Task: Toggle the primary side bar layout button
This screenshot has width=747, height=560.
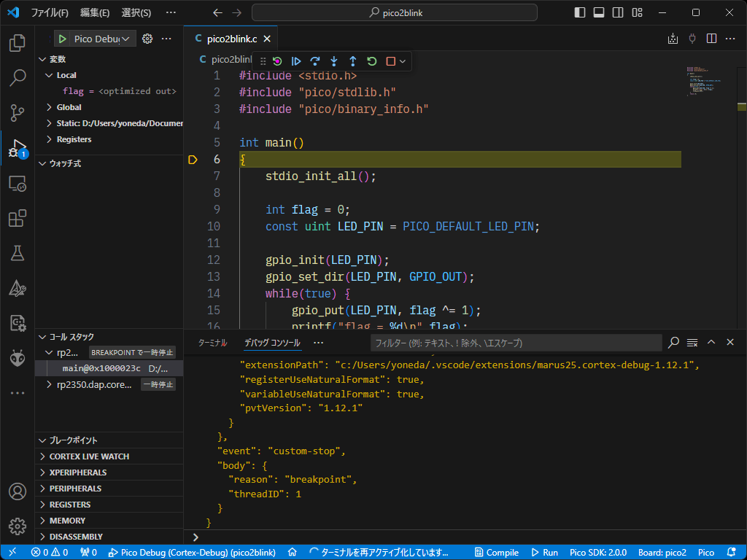Action: pyautogui.click(x=580, y=13)
